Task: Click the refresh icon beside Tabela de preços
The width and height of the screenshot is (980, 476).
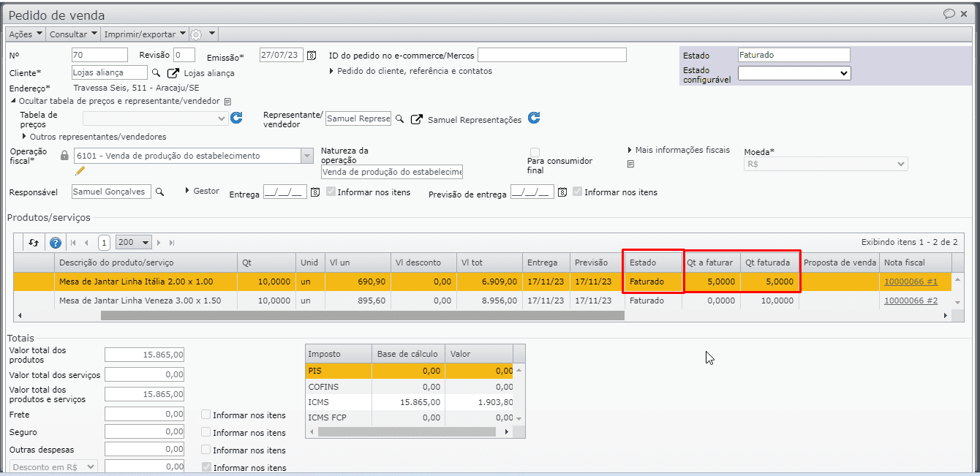Action: point(236,118)
